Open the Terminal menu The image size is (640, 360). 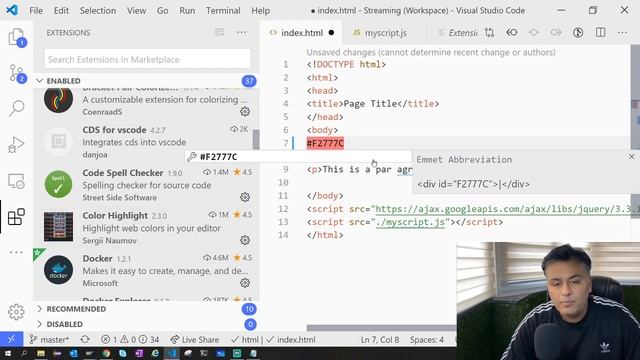(223, 11)
